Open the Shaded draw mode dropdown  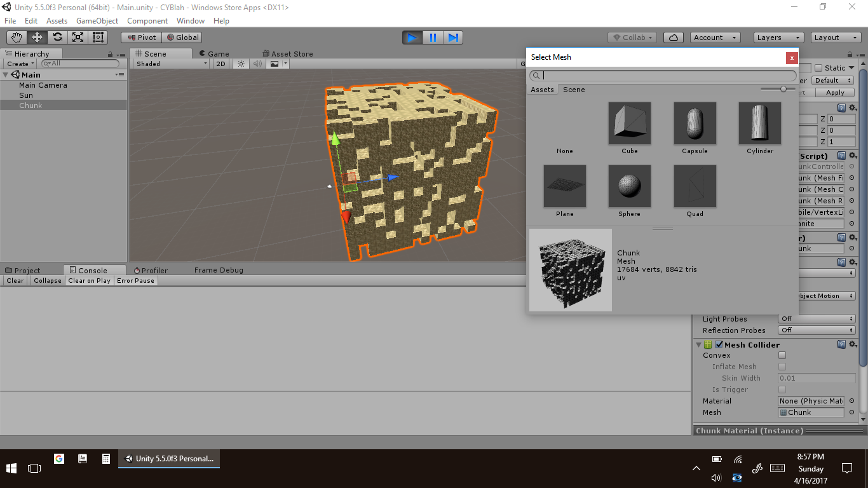172,64
